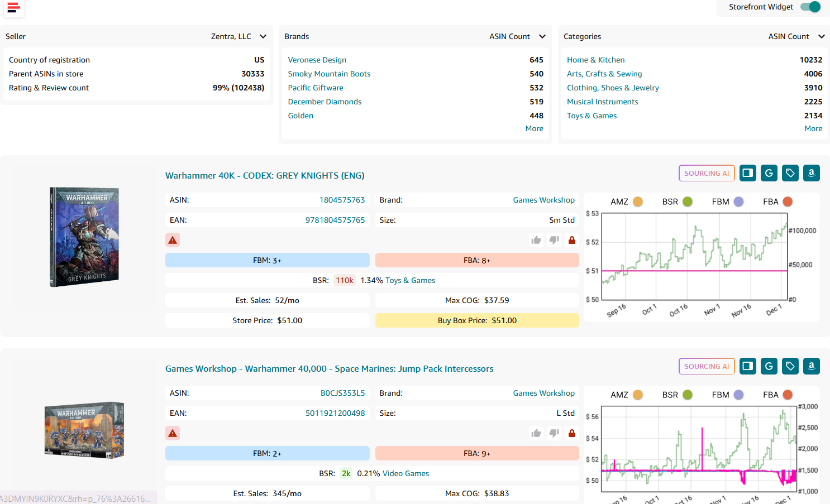The image size is (830, 504).
Task: Click thumbs up icon for Grey Knights codex
Action: 536,240
